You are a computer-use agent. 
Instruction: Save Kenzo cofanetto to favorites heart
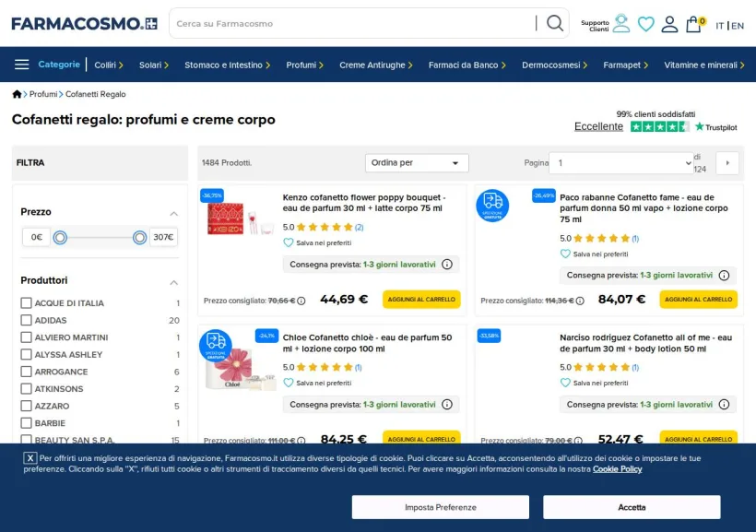(x=289, y=242)
